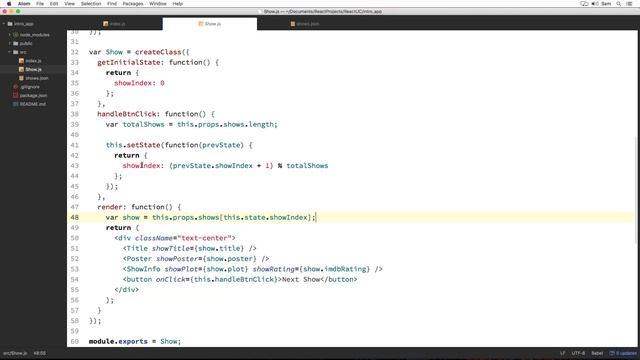Open package.json in the tree view

point(33,95)
